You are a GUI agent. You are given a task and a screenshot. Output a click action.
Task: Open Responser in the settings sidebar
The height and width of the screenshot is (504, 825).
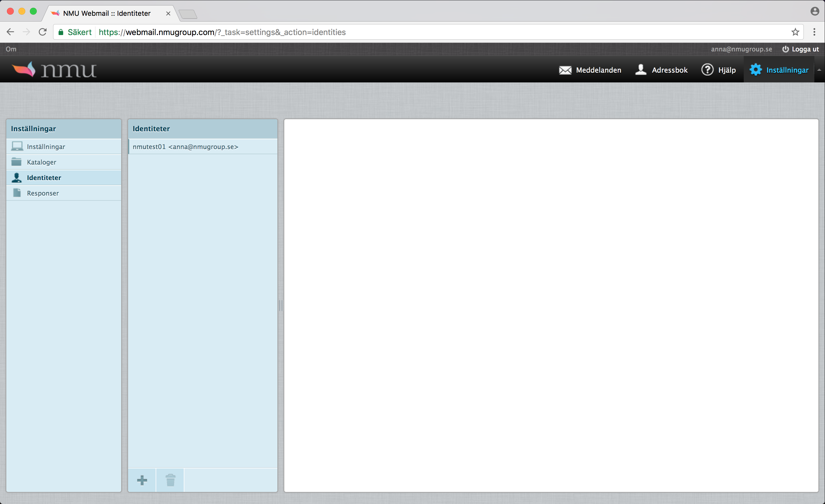64,193
